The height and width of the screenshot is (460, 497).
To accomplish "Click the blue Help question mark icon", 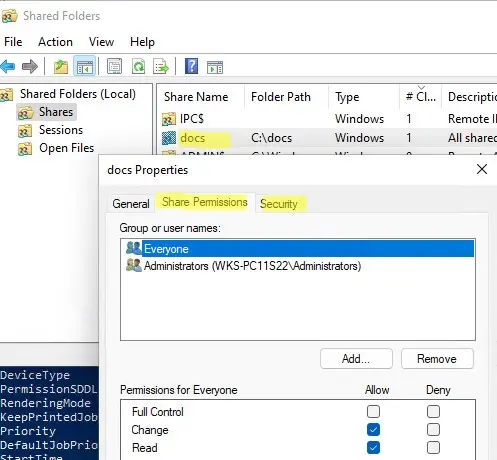I will click(191, 66).
